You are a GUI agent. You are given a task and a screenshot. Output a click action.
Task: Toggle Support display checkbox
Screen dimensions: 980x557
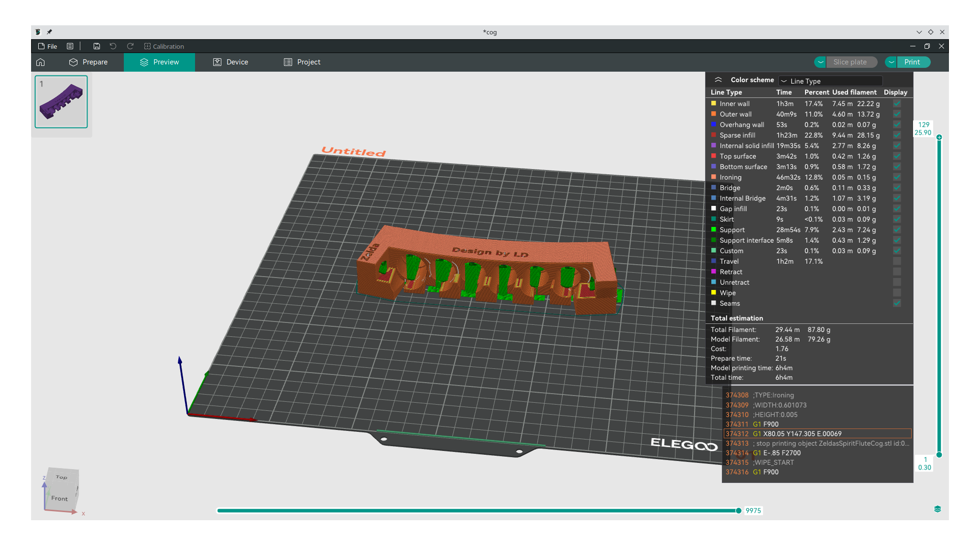pyautogui.click(x=897, y=230)
